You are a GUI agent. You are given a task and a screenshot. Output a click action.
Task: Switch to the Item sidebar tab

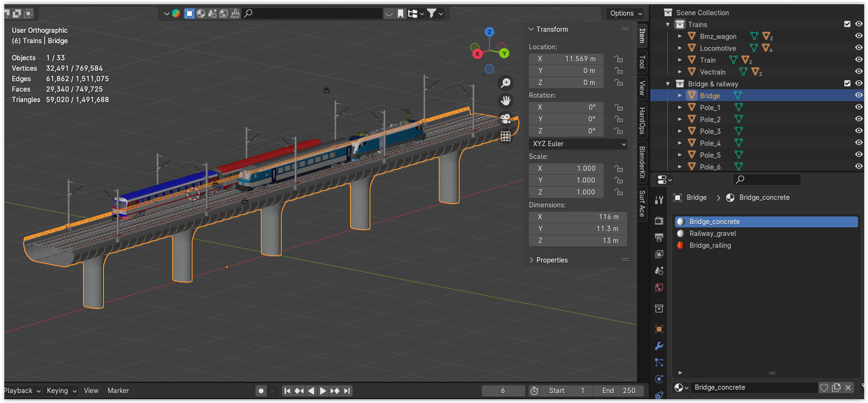[642, 36]
